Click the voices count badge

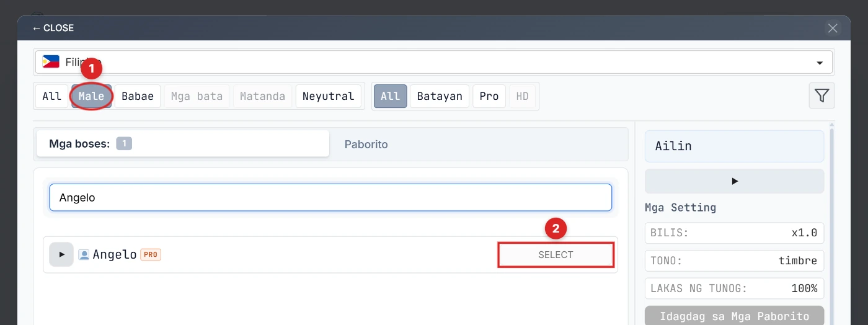click(x=124, y=144)
